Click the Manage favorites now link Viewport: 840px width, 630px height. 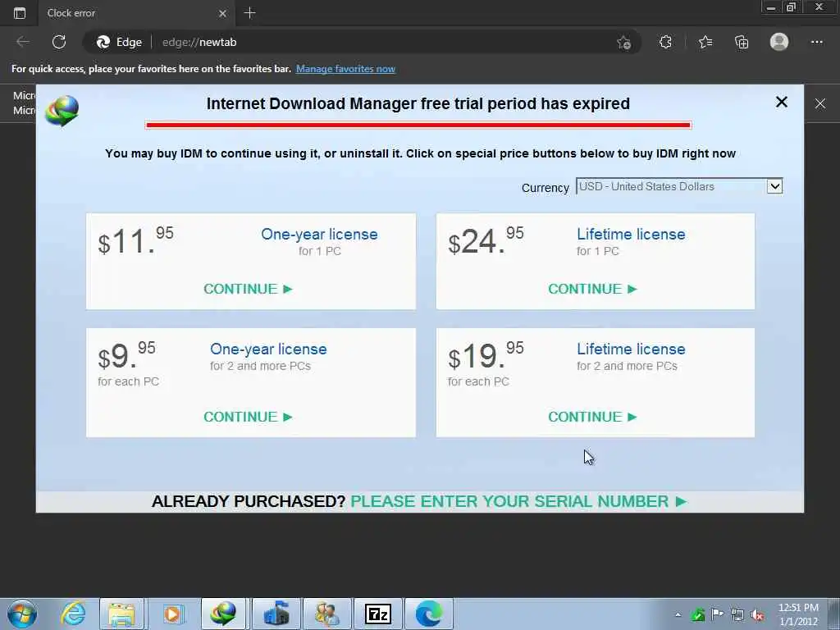click(x=345, y=69)
